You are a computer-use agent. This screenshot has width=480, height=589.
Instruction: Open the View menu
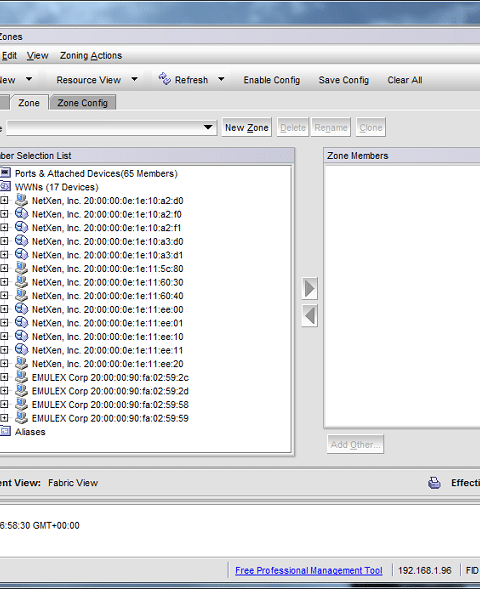pyautogui.click(x=38, y=56)
